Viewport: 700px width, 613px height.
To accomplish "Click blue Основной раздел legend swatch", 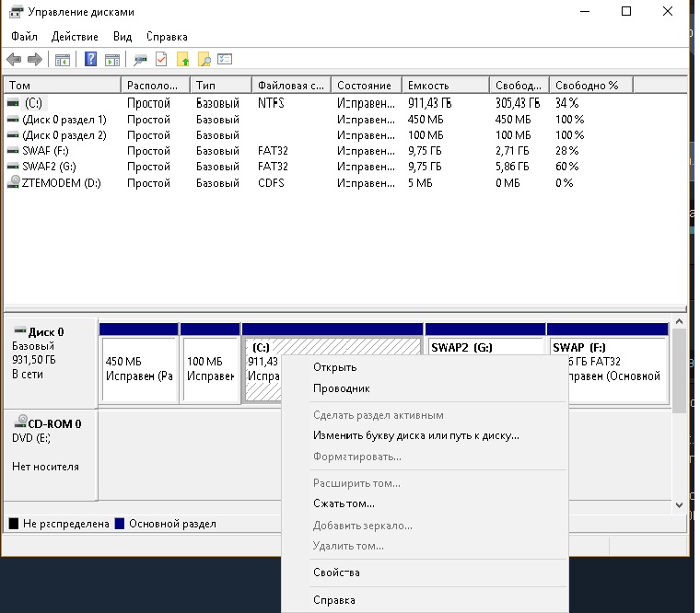I will 119,524.
